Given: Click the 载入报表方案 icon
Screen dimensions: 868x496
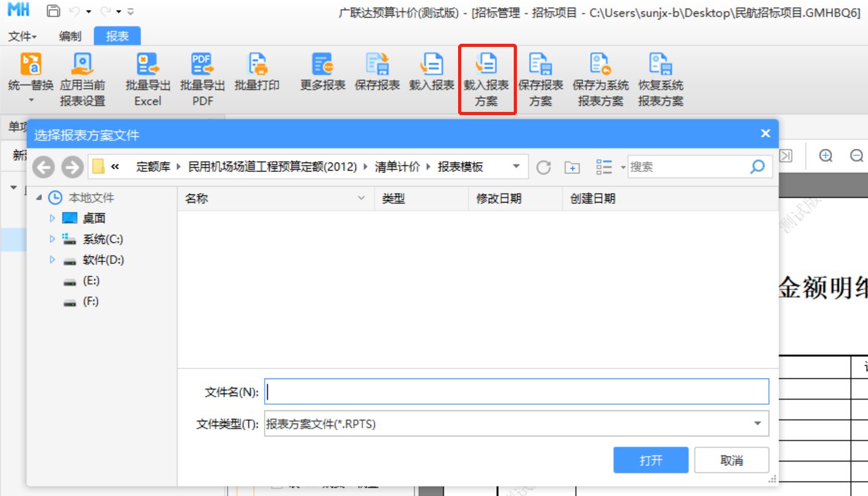Looking at the screenshot, I should (486, 64).
